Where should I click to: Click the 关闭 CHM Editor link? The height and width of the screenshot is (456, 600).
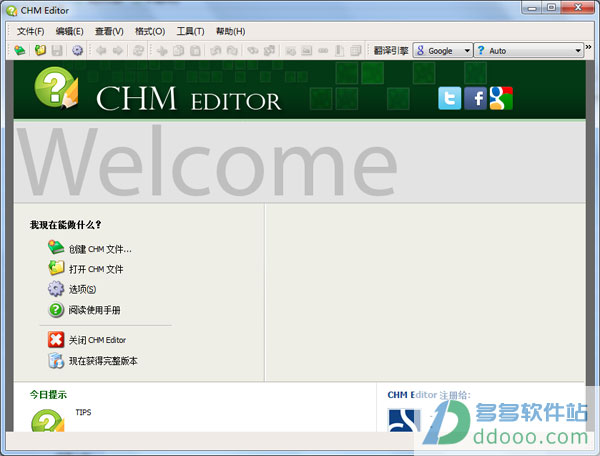[x=97, y=340]
